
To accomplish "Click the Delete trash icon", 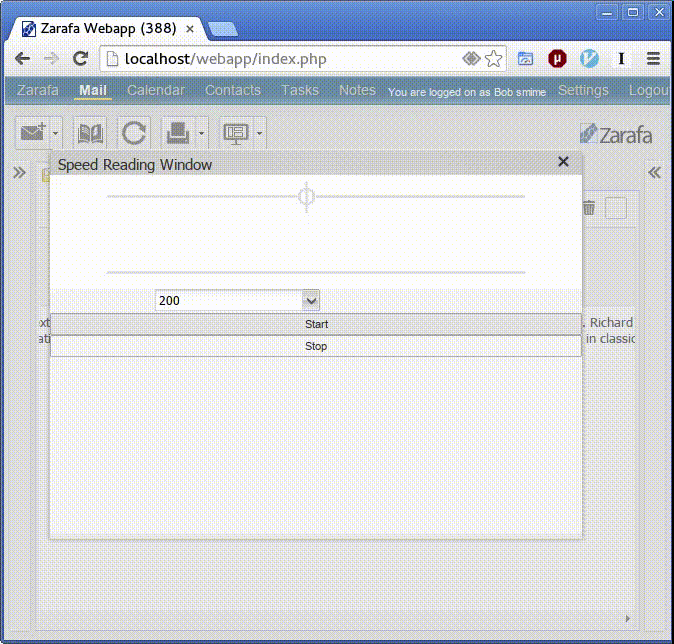I will (589, 208).
